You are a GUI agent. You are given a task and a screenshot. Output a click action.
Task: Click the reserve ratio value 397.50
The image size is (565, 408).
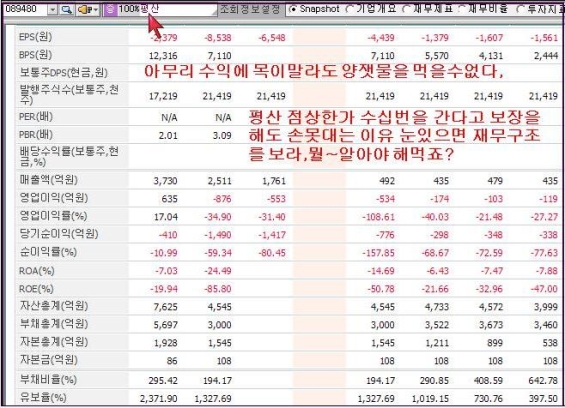[x=543, y=398]
